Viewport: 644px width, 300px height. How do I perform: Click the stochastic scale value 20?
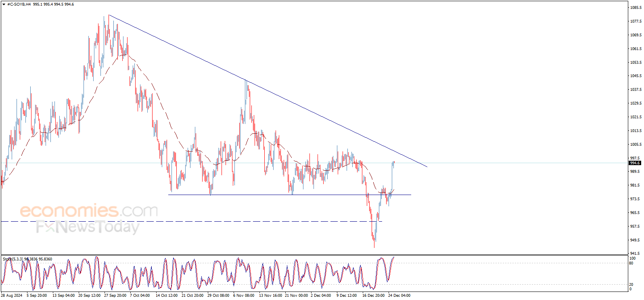[631, 285]
